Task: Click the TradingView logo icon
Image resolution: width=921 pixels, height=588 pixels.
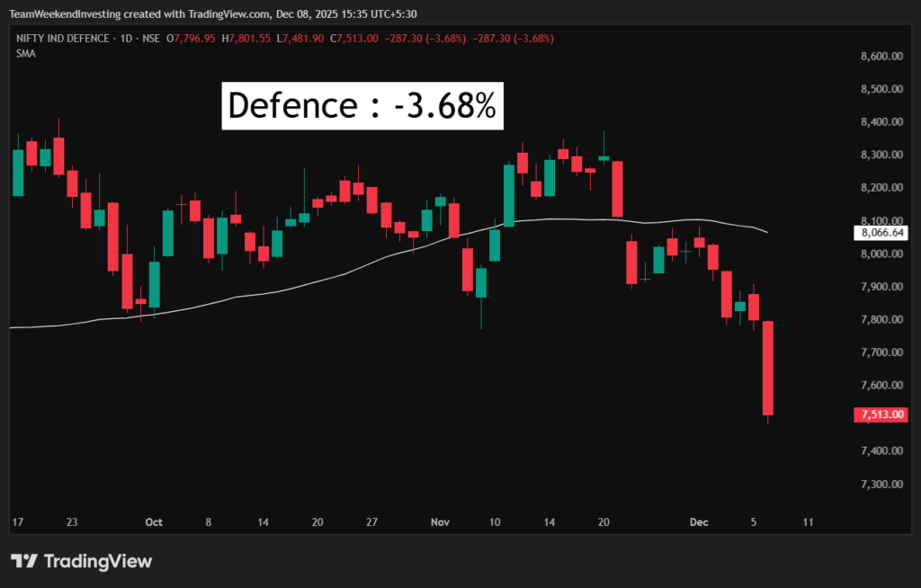Action: [23, 561]
